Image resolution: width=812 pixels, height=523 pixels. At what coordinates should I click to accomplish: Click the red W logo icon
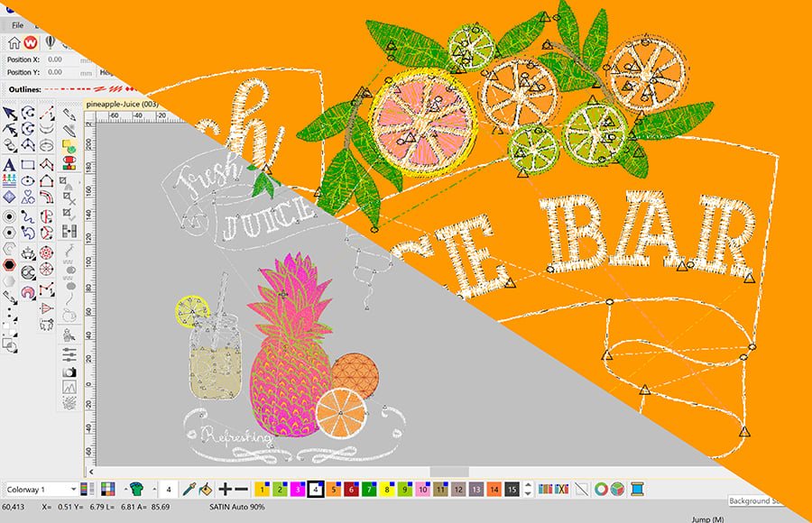[x=32, y=42]
